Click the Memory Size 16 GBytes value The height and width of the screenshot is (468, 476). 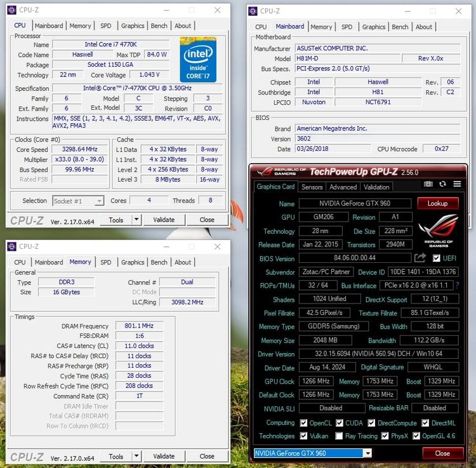67,292
